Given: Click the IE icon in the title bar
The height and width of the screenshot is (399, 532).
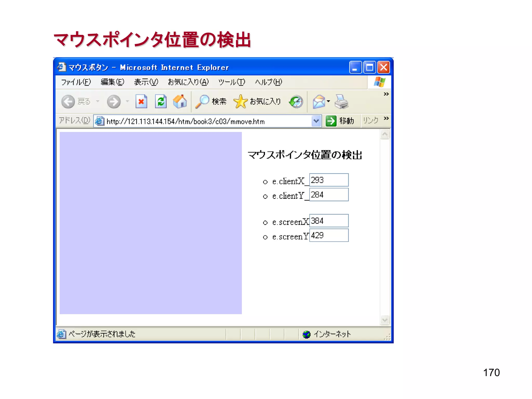Looking at the screenshot, I should point(61,67).
